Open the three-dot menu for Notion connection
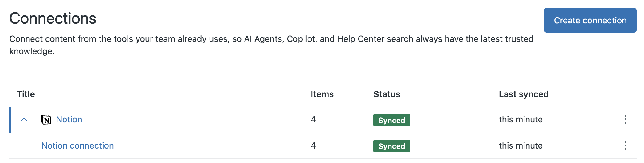The height and width of the screenshot is (163, 644). pos(625,145)
